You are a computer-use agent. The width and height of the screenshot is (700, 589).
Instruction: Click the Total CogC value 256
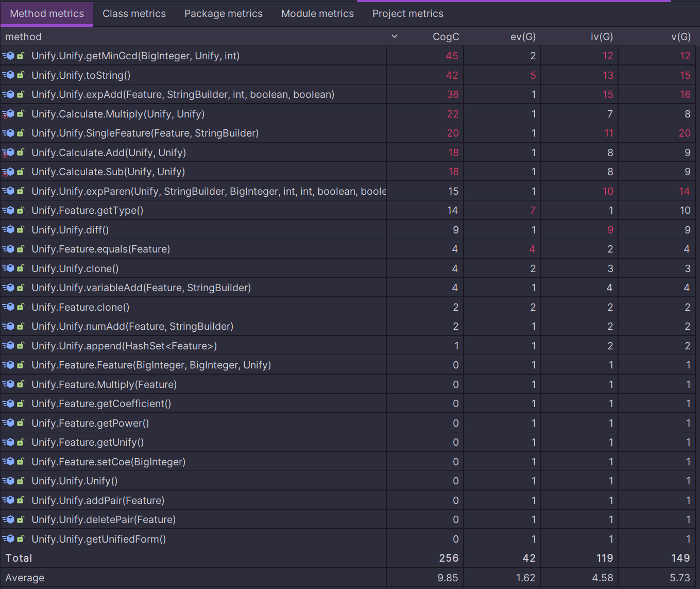(449, 558)
